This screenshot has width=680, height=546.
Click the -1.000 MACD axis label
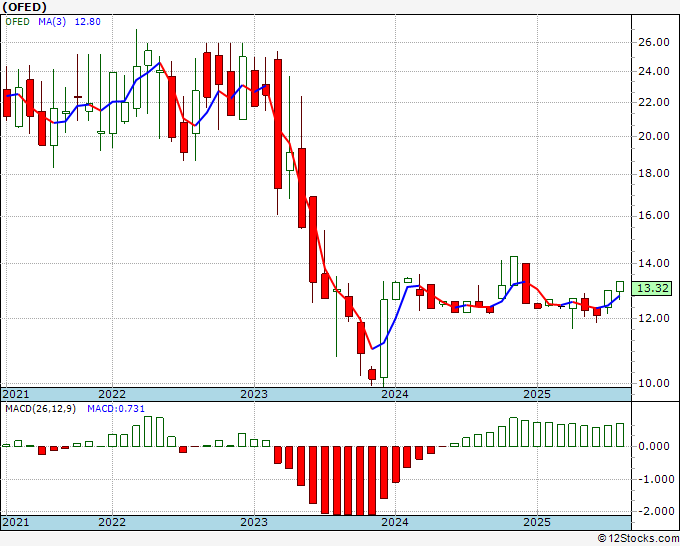(x=655, y=479)
